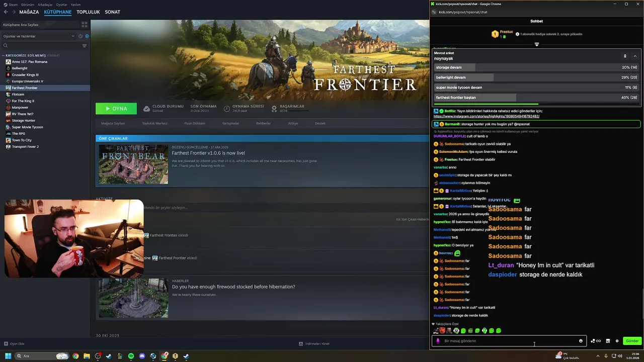This screenshot has height=362, width=644.
Task: Open the Atölye link
Action: click(293, 123)
